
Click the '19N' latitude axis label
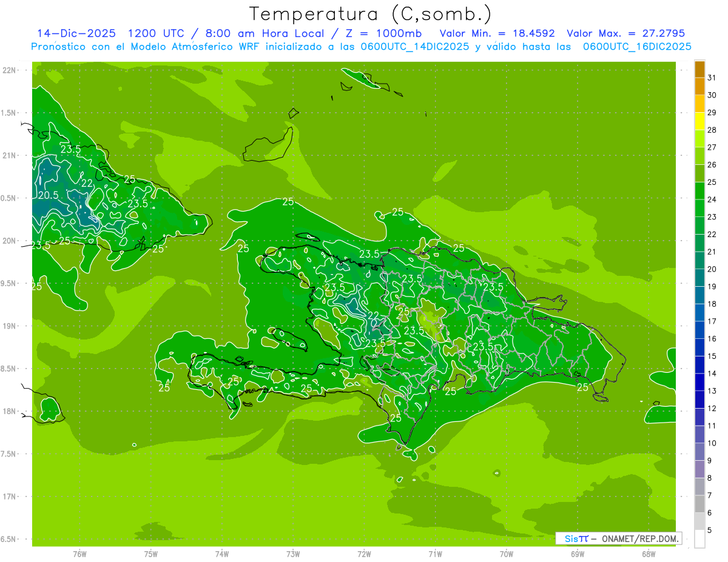pyautogui.click(x=10, y=326)
